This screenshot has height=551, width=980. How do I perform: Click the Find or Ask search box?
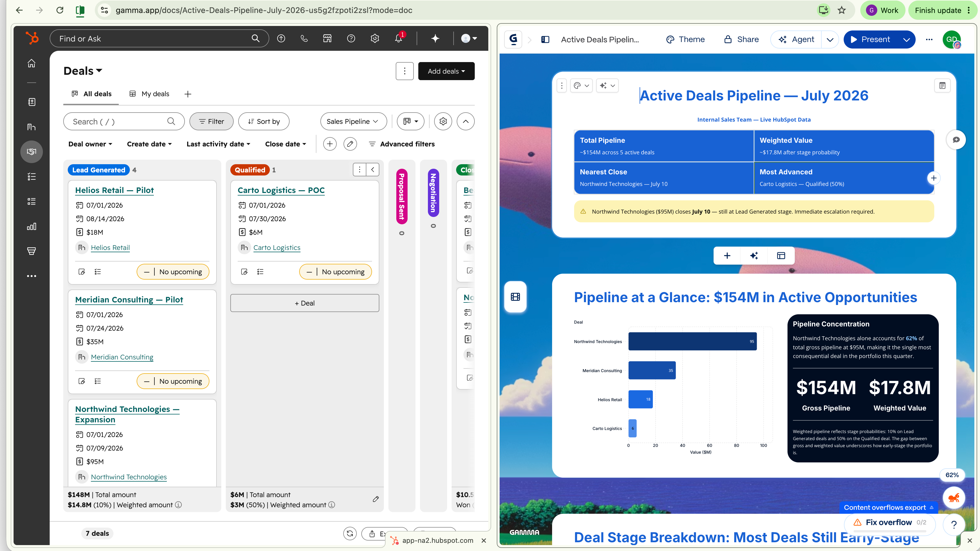pyautogui.click(x=159, y=38)
